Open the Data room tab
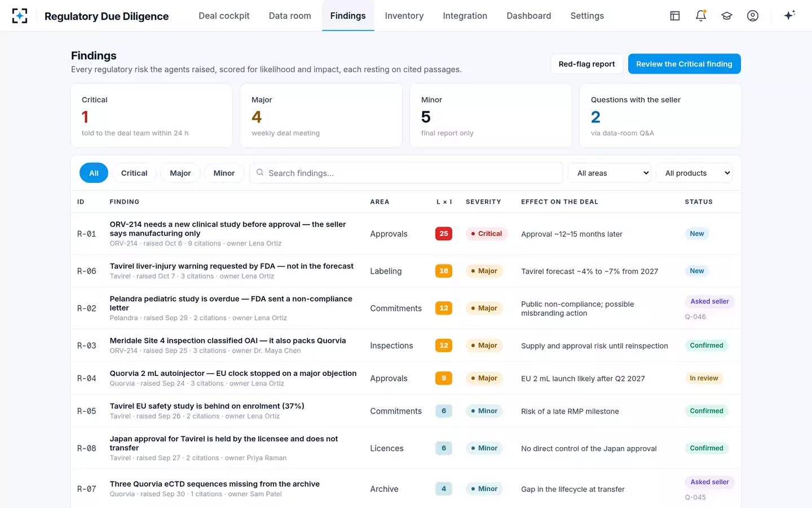The width and height of the screenshot is (812, 508). 290,16
